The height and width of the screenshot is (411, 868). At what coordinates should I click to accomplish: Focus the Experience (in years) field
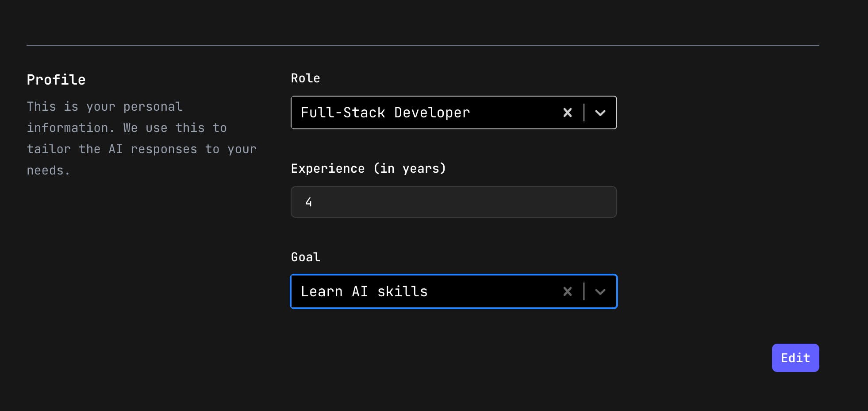pos(453,202)
